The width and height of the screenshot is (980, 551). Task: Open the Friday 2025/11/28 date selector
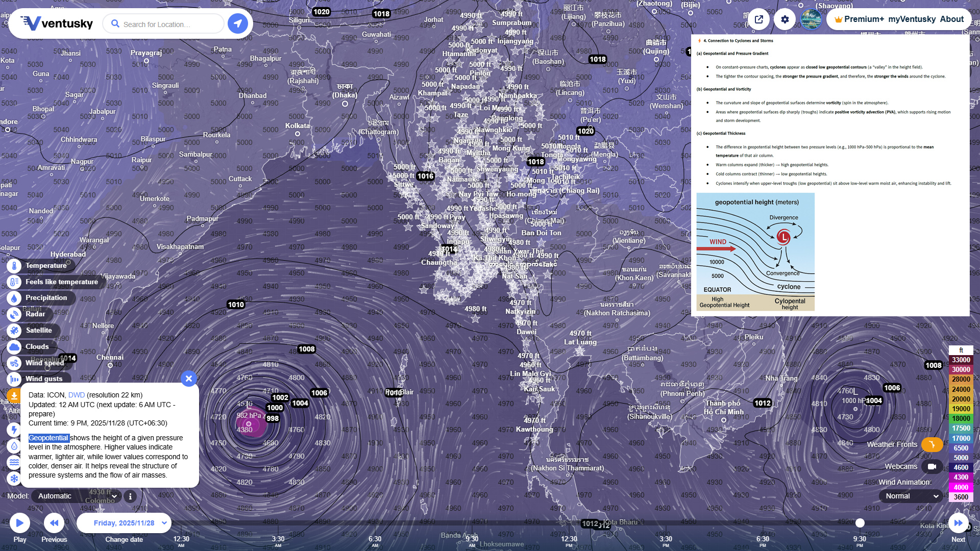pos(124,523)
